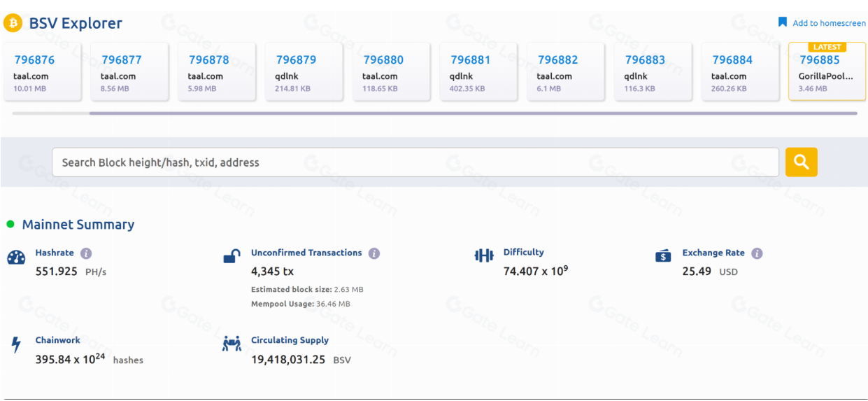Open block 796880 card
The image size is (868, 401).
pos(392,71)
